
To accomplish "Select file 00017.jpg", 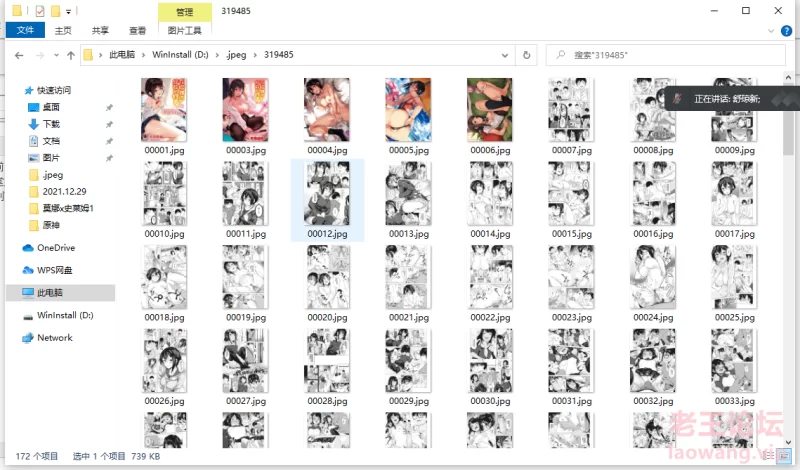I will [x=734, y=200].
